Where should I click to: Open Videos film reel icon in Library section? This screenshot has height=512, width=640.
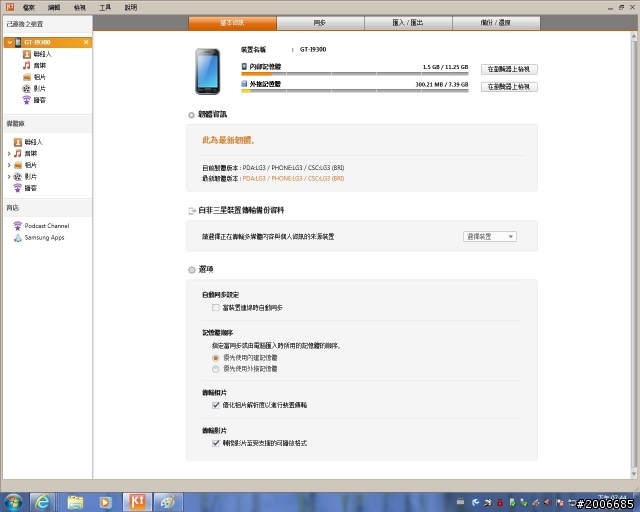(x=18, y=177)
